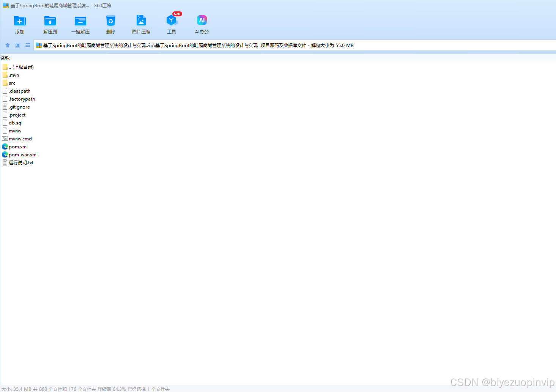This screenshot has width=556, height=392.
Task: Click the folder icon of src
Action: click(5, 83)
